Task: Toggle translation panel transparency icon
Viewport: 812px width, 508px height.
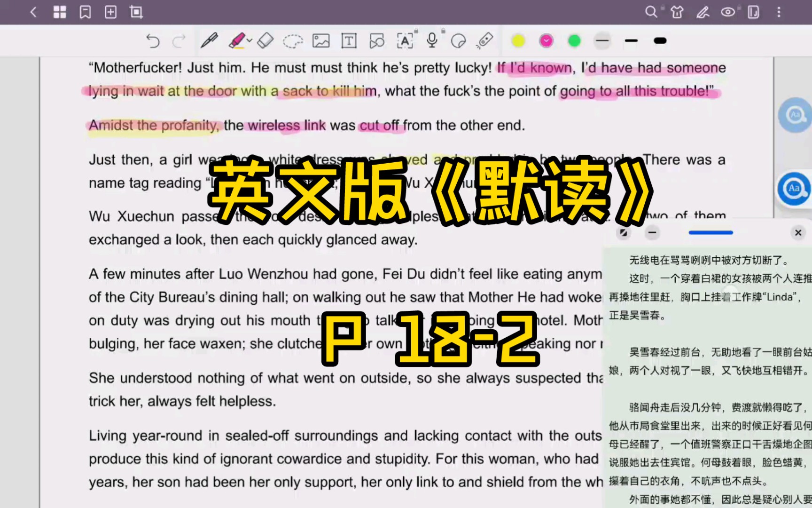Action: click(624, 232)
